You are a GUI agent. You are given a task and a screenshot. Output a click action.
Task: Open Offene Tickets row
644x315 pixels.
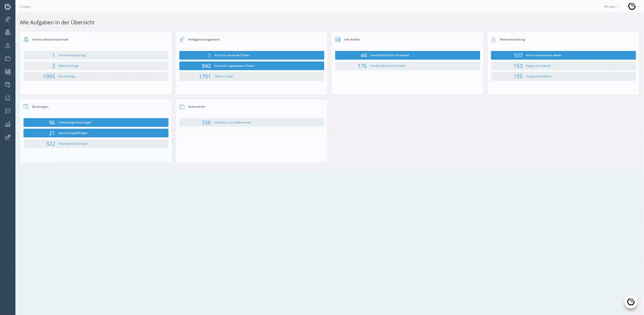pos(252,76)
